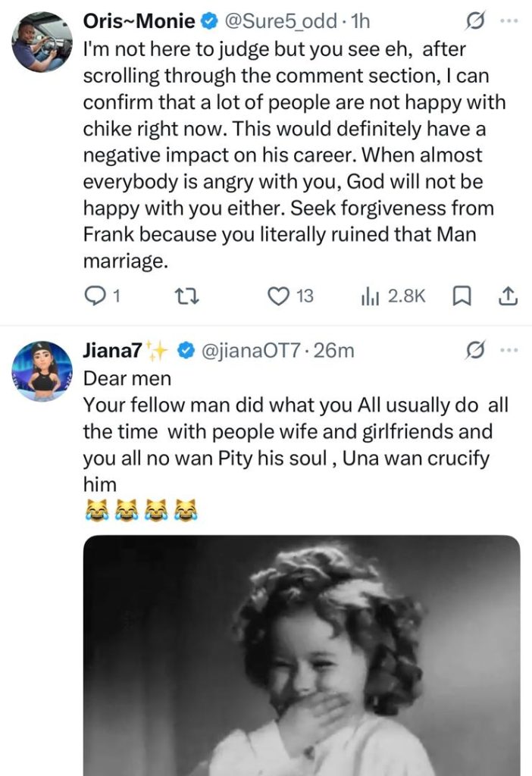Open the black-and-white laughing child image
Image resolution: width=532 pixels, height=776 pixels.
point(302,656)
